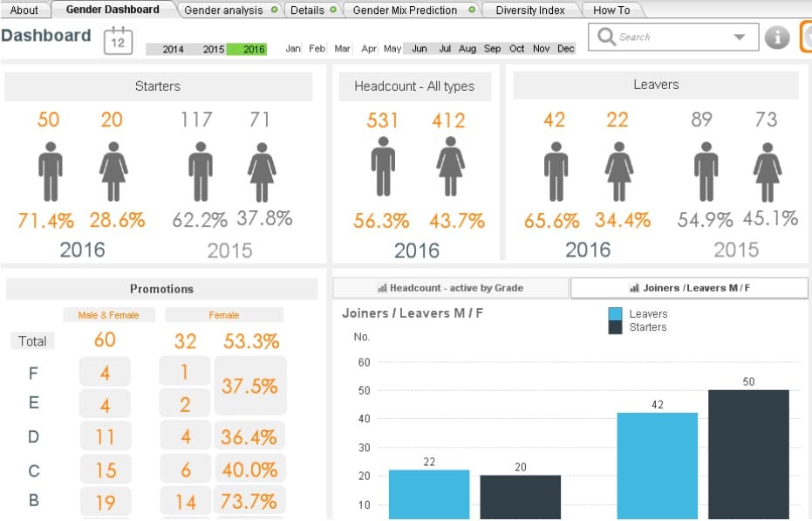Click the magnifier search icon

(x=606, y=37)
